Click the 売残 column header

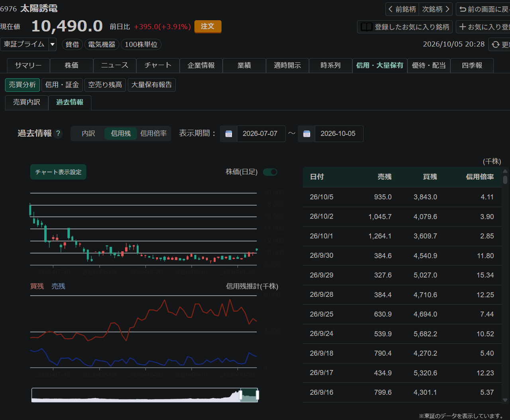[x=384, y=177]
